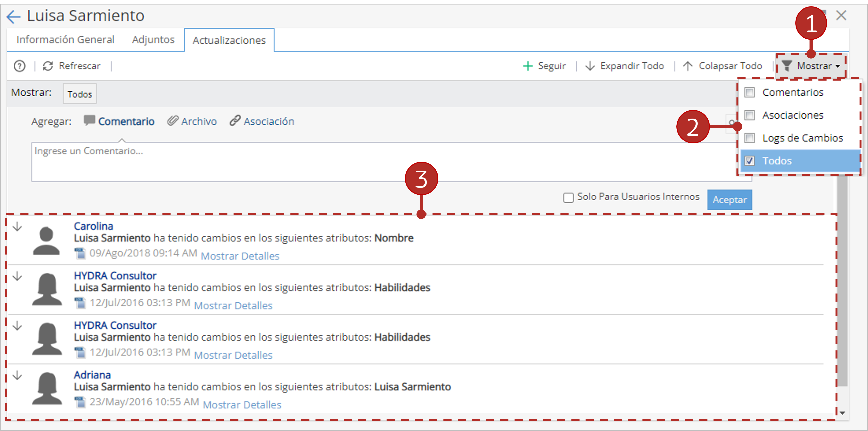Click the Aceptar button
The height and width of the screenshot is (431, 868).
730,200
